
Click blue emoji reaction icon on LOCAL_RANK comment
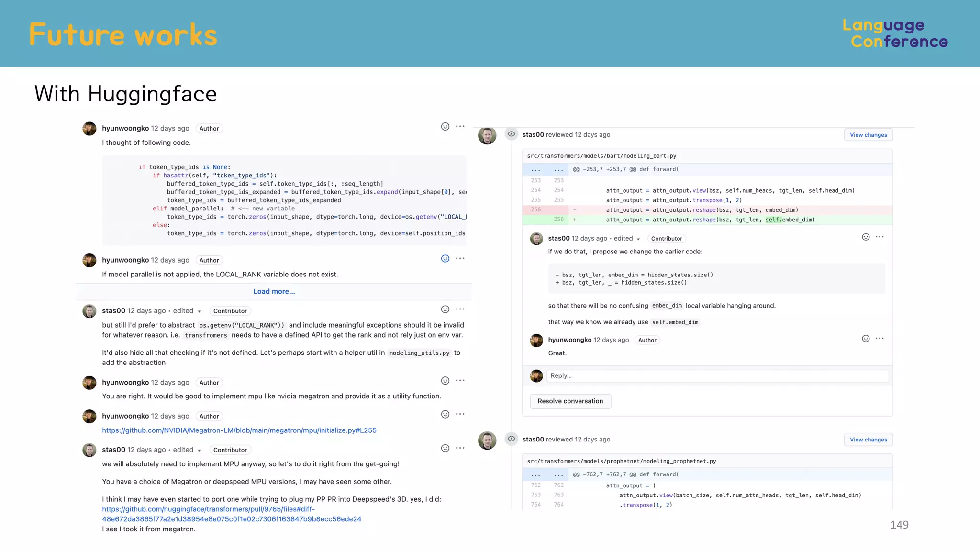point(445,259)
